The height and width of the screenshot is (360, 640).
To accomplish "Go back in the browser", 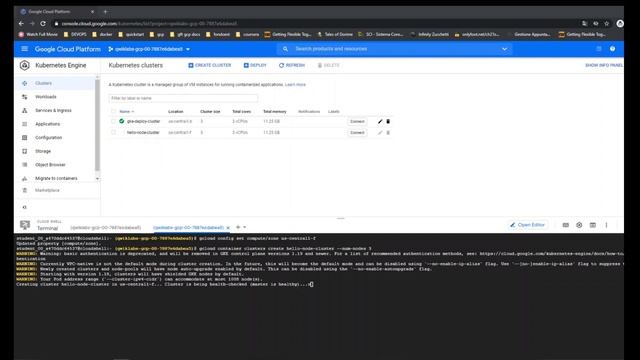I will pos(21,24).
